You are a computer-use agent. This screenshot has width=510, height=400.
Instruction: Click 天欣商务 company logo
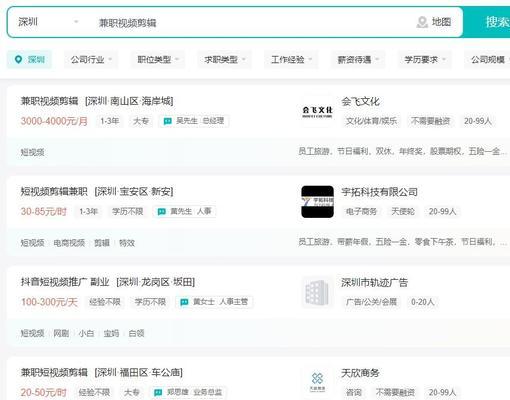click(x=317, y=382)
